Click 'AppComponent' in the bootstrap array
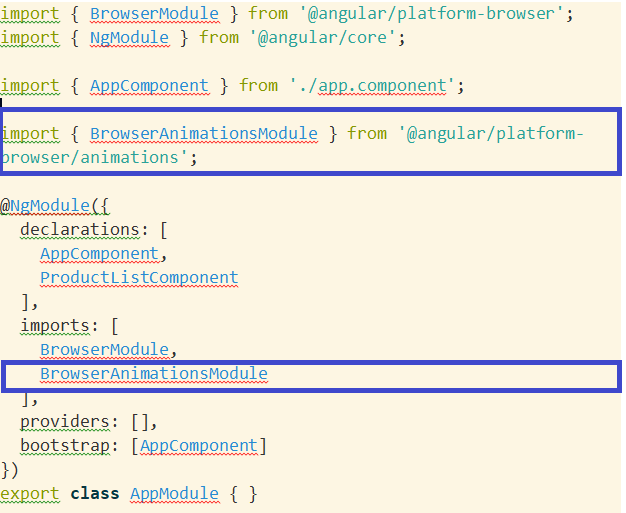 point(199,446)
